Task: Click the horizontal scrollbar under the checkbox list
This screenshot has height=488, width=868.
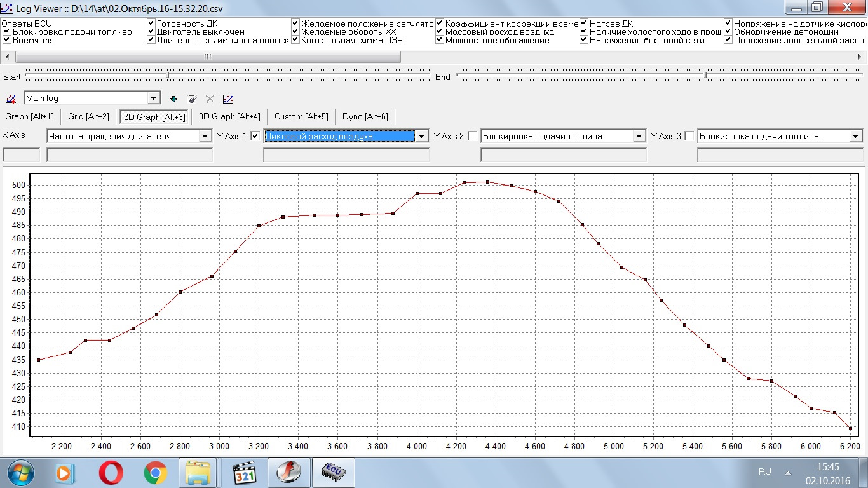Action: tap(207, 57)
